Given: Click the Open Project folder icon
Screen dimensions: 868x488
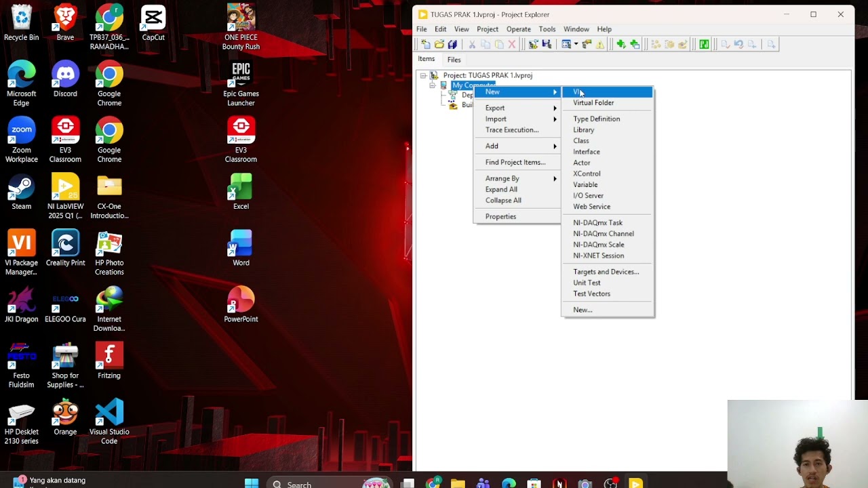Looking at the screenshot, I should (439, 44).
